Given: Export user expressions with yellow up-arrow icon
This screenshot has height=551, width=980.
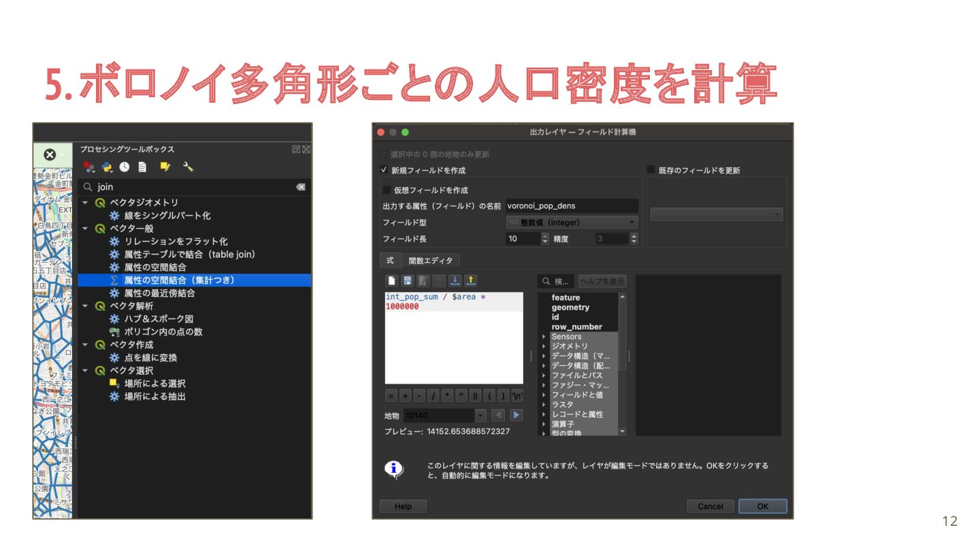Looking at the screenshot, I should pyautogui.click(x=471, y=280).
